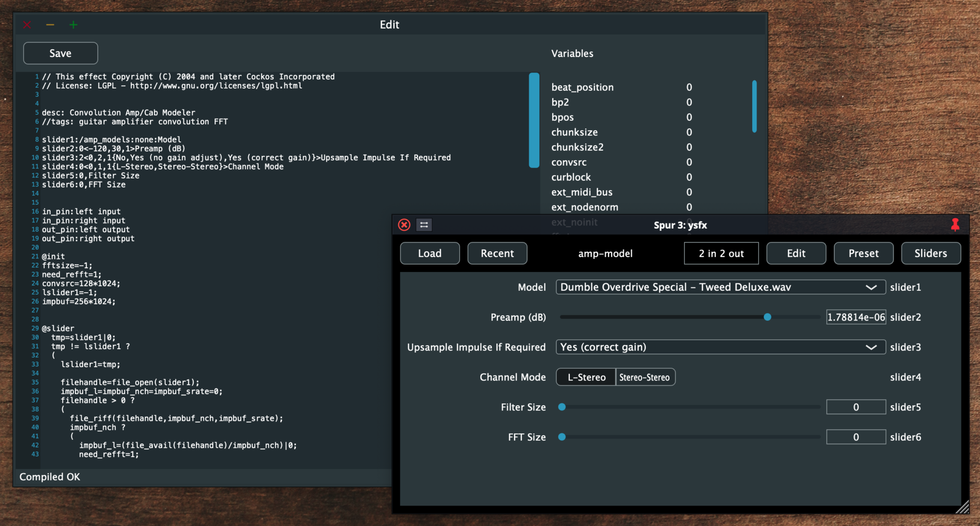Viewport: 980px width, 526px height.
Task: Click the Load button
Action: tap(430, 253)
